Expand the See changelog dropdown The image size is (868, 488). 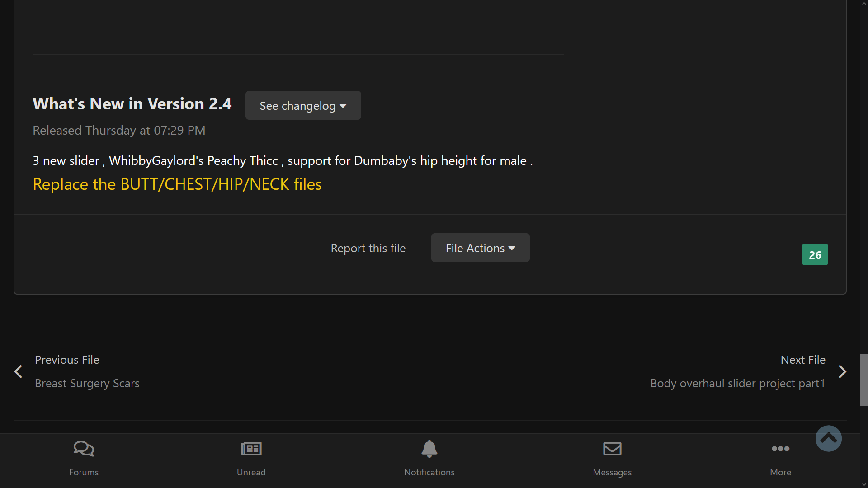click(303, 105)
